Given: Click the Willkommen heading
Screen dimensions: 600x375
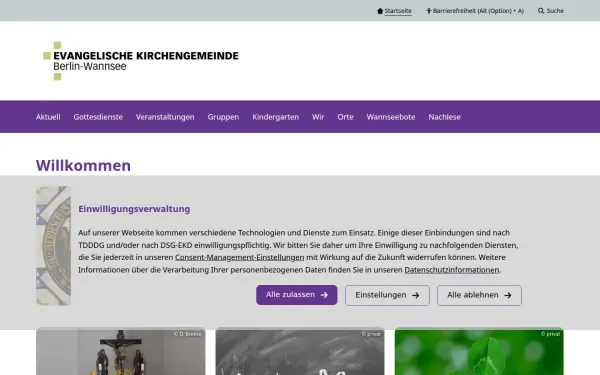Looking at the screenshot, I should pos(83,166).
